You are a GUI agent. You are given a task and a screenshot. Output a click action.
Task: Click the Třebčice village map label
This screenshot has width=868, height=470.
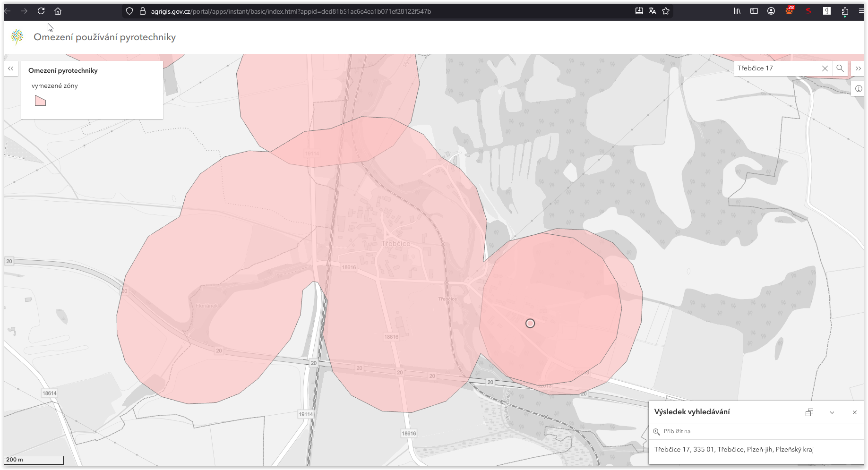pyautogui.click(x=396, y=244)
